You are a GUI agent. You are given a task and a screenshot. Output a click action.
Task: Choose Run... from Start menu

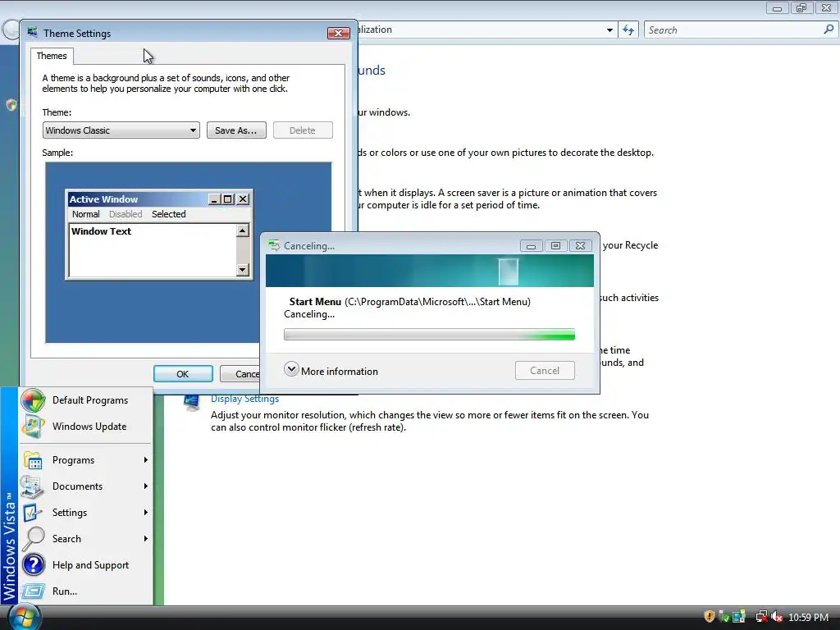tap(85, 591)
